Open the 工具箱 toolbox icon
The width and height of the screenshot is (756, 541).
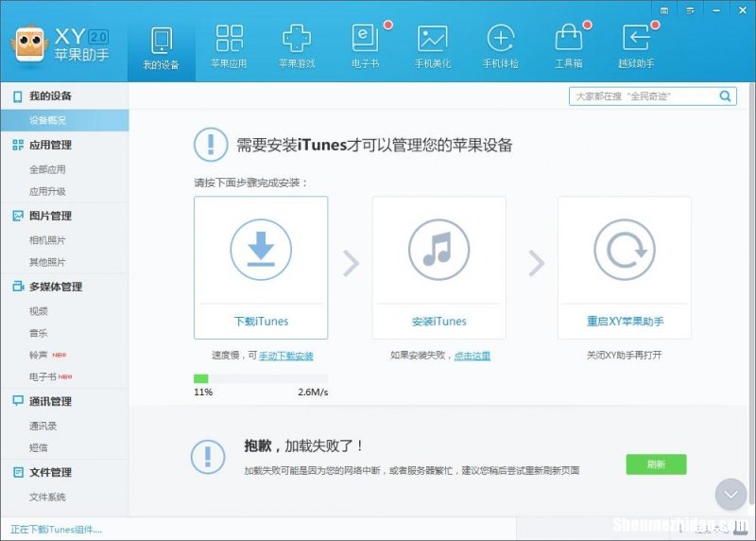click(569, 39)
